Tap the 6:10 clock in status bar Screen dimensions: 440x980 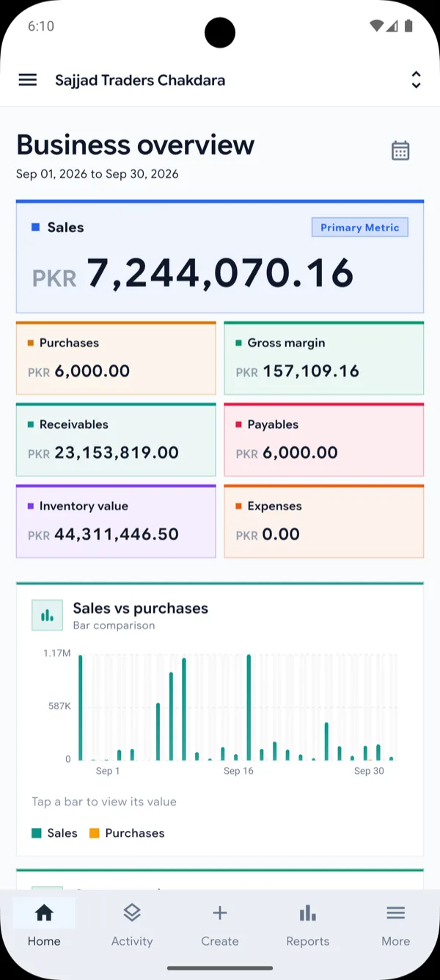point(41,26)
